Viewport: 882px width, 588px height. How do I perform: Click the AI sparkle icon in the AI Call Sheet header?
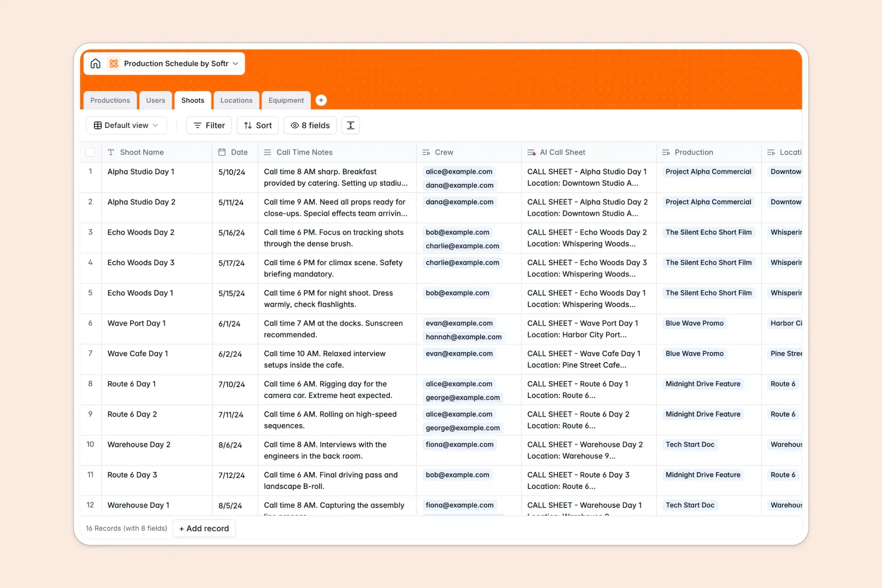531,152
